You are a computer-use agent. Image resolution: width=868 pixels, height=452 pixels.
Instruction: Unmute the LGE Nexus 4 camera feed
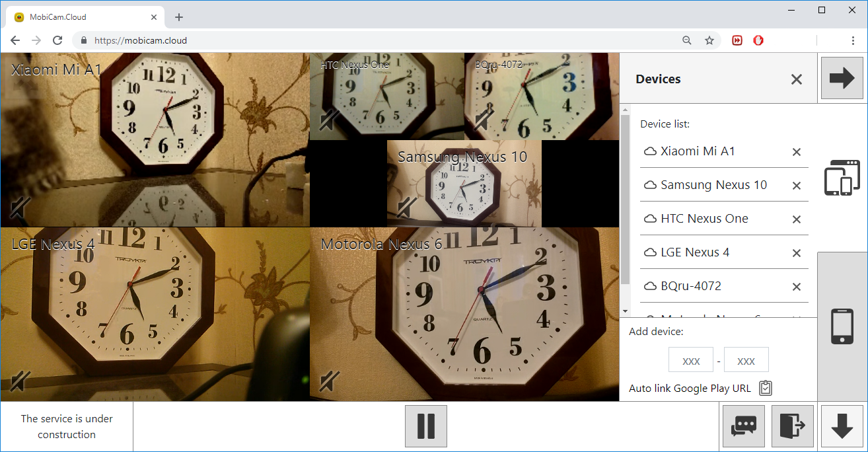20,381
